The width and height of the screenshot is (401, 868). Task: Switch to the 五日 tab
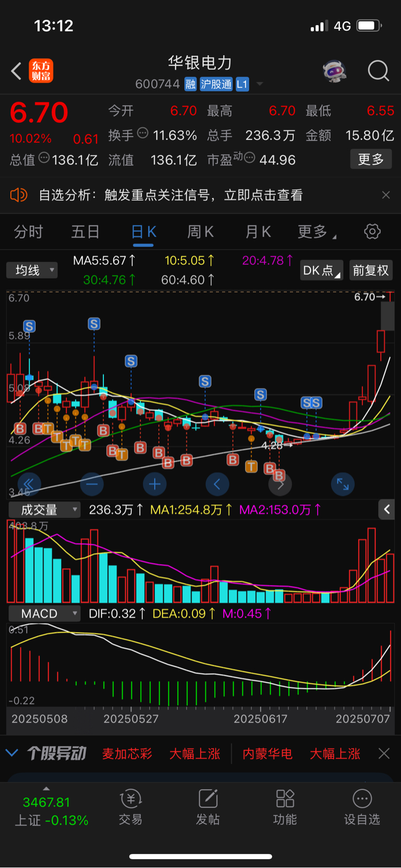click(85, 232)
